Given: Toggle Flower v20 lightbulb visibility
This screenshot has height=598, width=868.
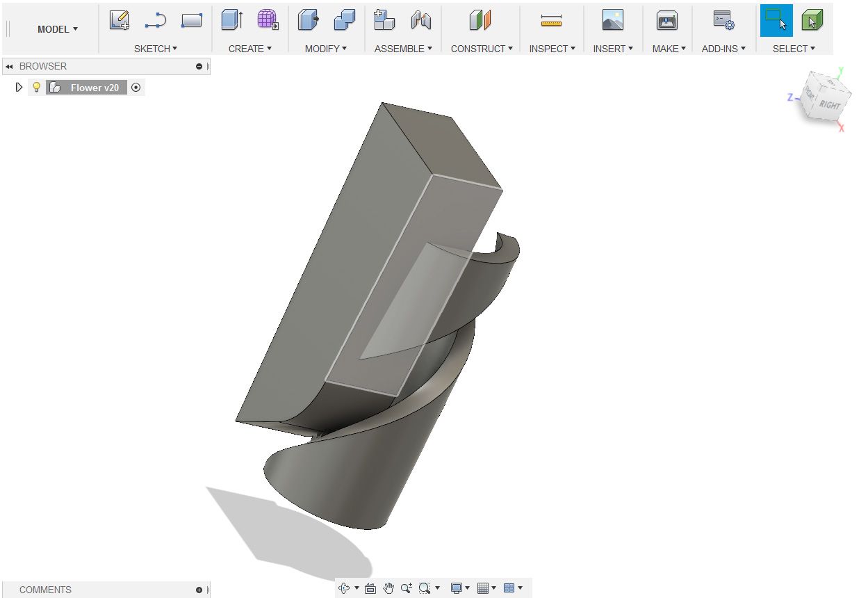Looking at the screenshot, I should (37, 88).
